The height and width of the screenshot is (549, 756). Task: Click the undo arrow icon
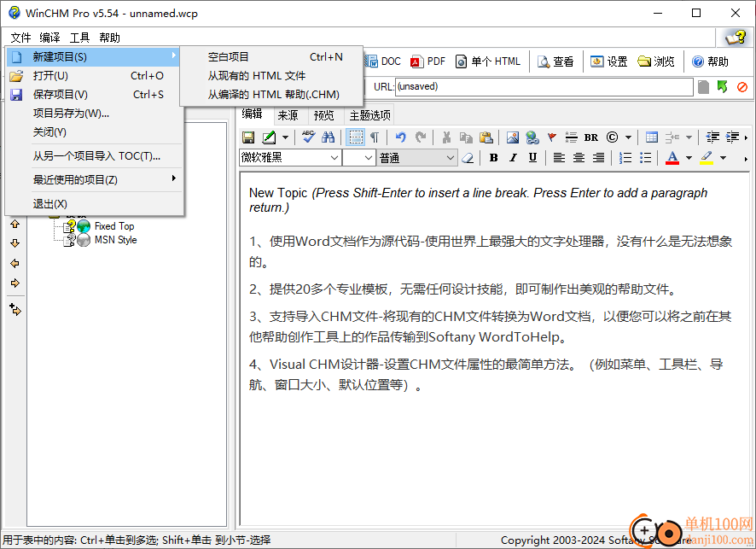pos(400,137)
